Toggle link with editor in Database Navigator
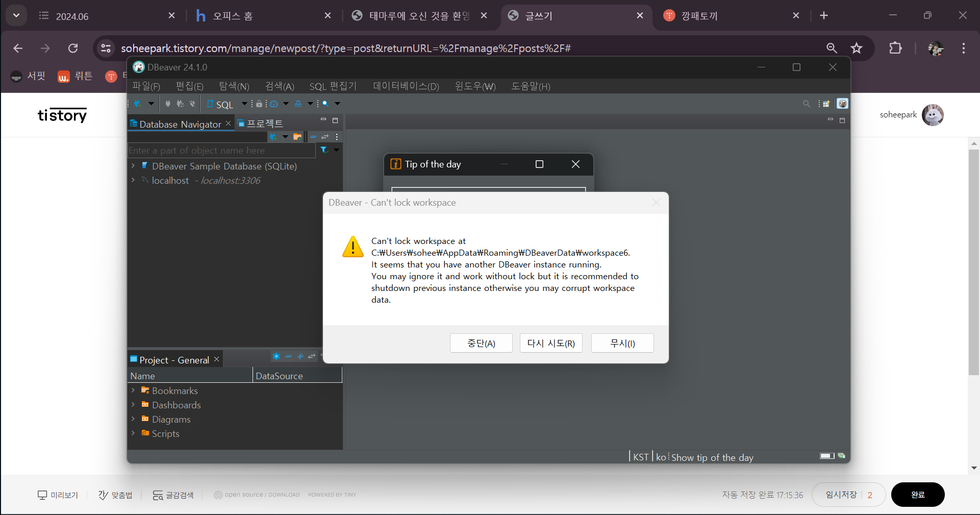The height and width of the screenshot is (515, 980). (325, 136)
